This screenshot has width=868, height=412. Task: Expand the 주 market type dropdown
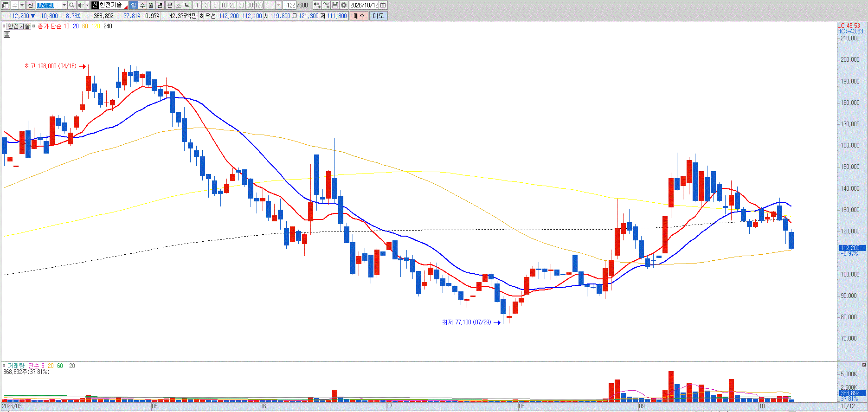coord(22,5)
